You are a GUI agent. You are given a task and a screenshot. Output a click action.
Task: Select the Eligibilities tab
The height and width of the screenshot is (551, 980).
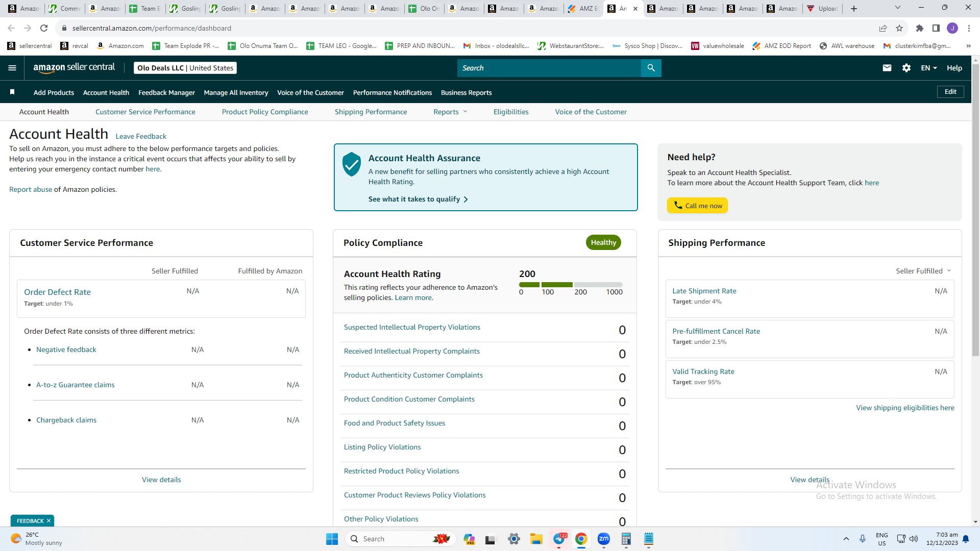pyautogui.click(x=511, y=112)
